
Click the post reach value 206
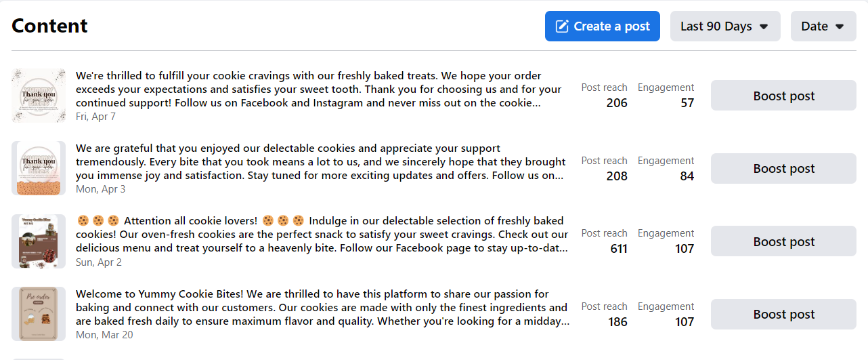click(616, 103)
